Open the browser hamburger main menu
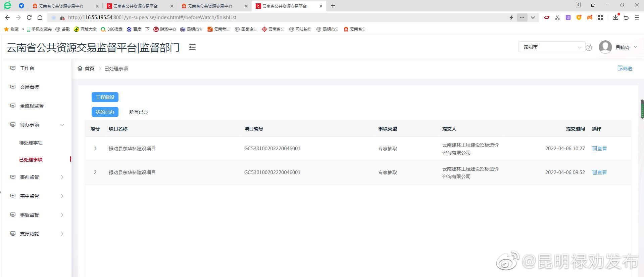The image size is (644, 277). [637, 17]
